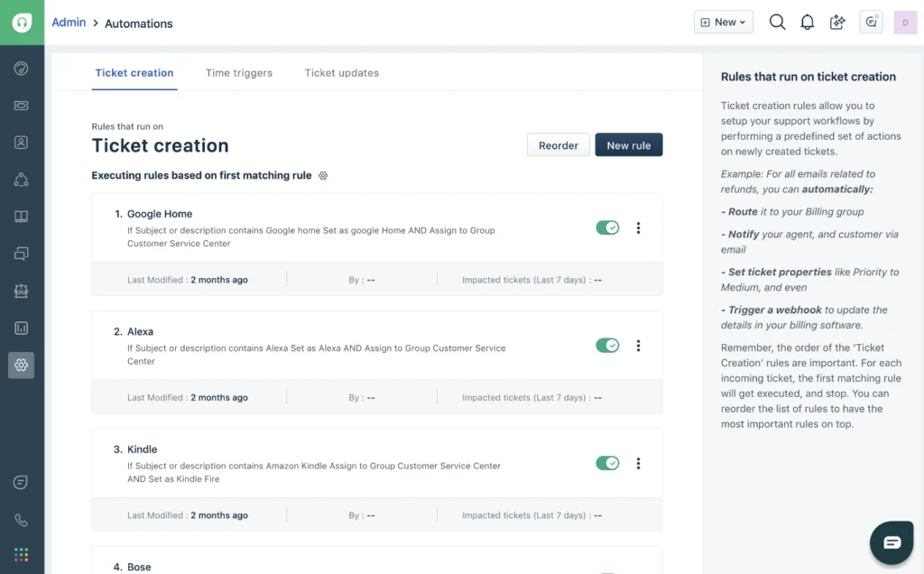Click the Alexa rule description text
This screenshot has height=574, width=924.
pos(317,355)
